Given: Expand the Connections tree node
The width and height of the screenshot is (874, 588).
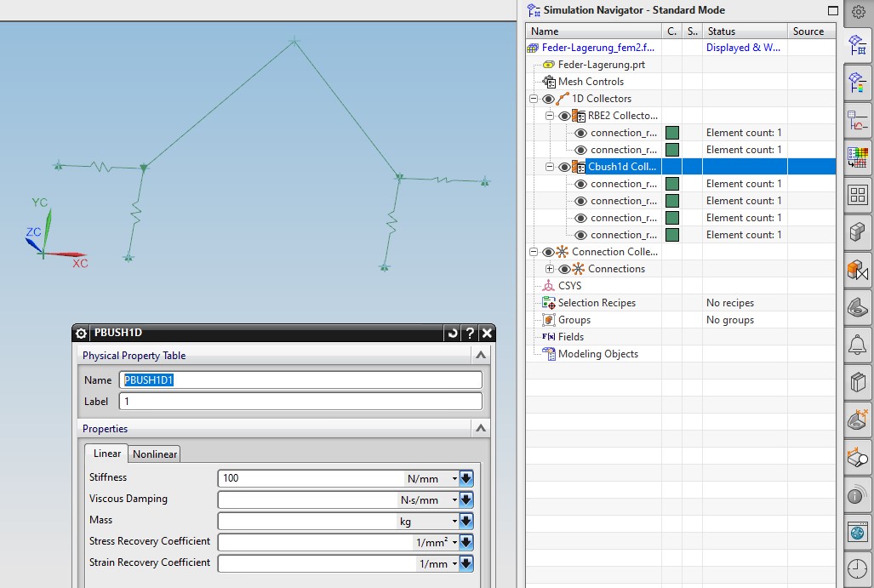Looking at the screenshot, I should 550,269.
